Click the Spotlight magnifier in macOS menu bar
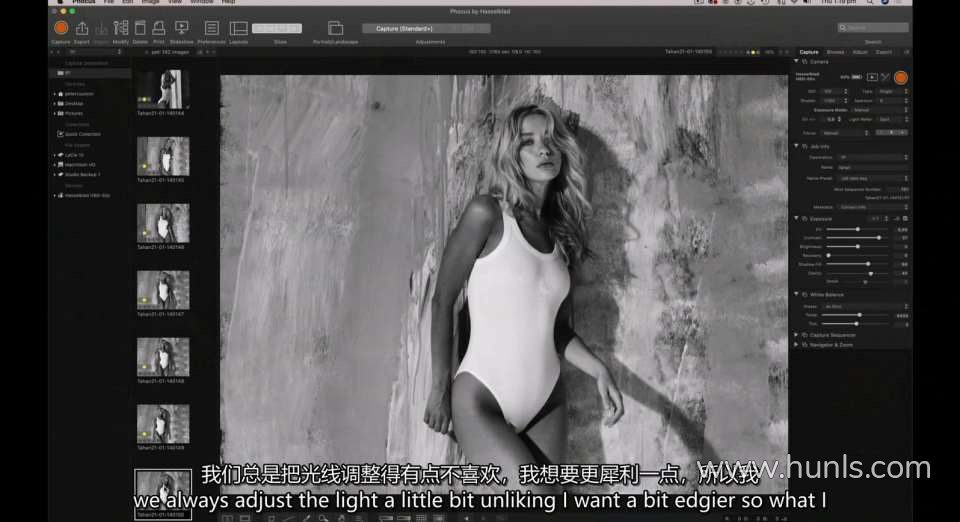This screenshot has height=522, width=960. click(x=869, y=2)
